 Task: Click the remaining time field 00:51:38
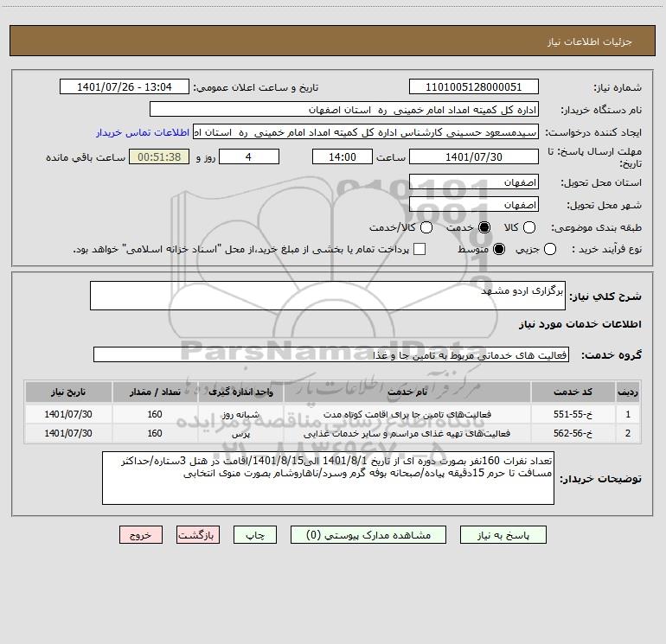159,156
